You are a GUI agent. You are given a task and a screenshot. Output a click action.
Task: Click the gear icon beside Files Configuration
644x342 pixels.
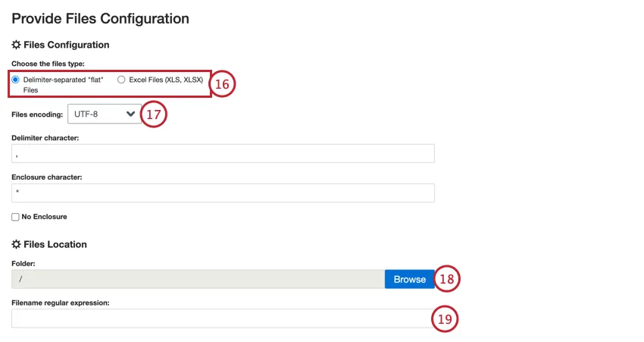[x=17, y=45]
